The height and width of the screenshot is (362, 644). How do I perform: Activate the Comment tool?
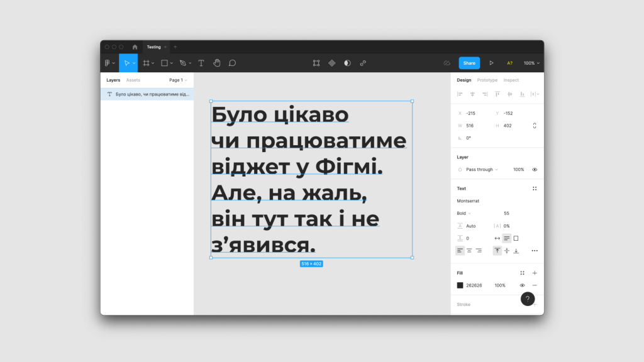232,63
